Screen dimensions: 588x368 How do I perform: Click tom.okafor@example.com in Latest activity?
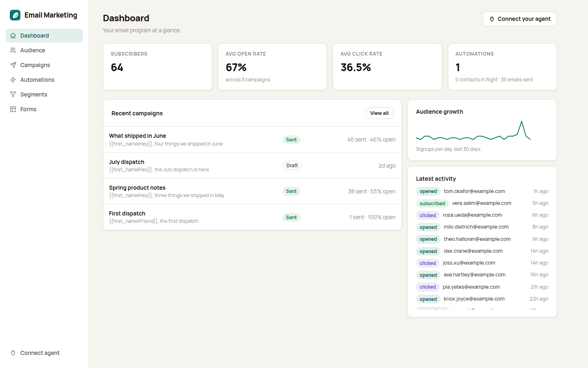pos(474,191)
